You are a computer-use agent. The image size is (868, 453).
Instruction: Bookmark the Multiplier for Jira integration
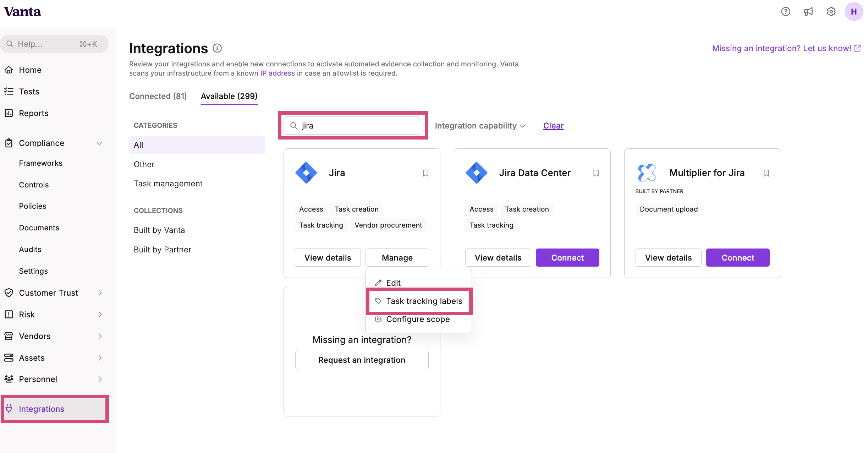(766, 173)
